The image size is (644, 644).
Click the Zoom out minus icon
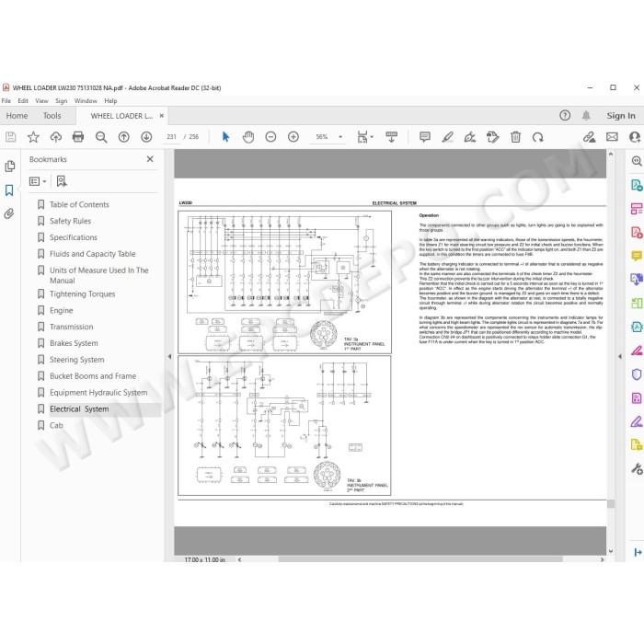coord(270,137)
